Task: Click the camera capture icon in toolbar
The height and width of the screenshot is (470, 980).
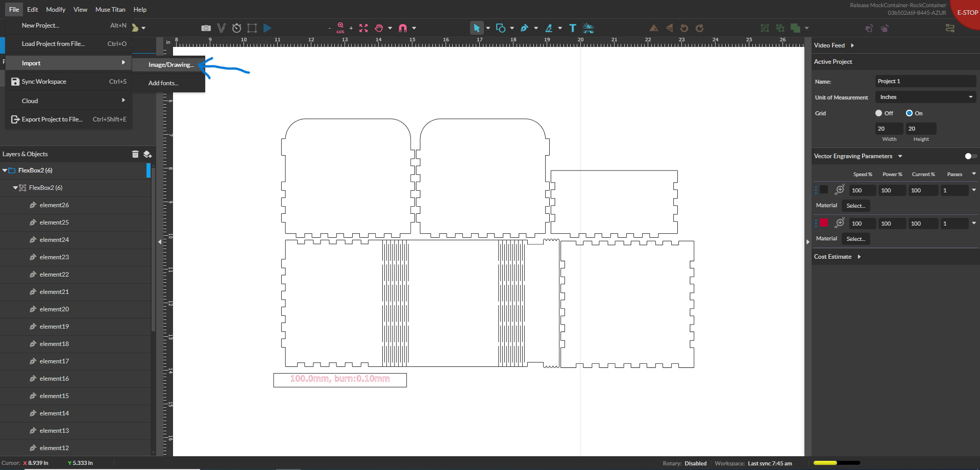Action: point(206,28)
